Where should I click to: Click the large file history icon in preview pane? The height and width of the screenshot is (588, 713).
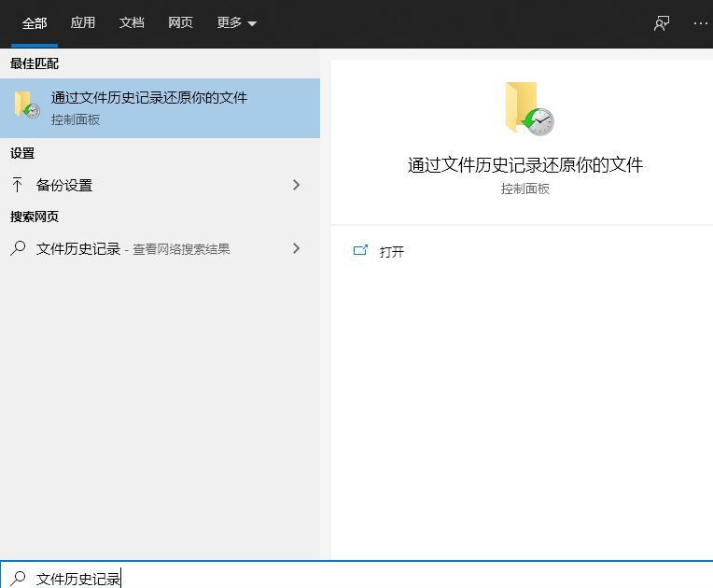[x=529, y=108]
